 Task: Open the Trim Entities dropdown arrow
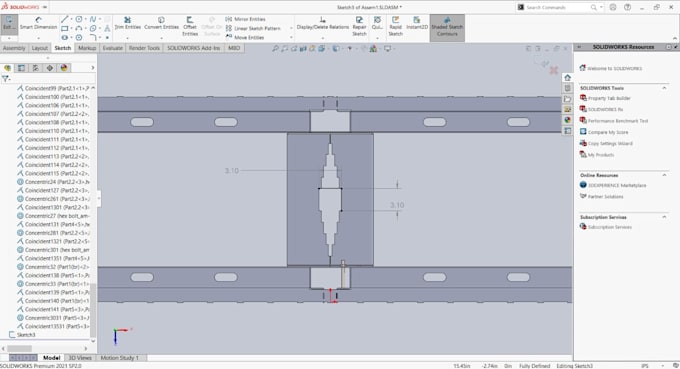pyautogui.click(x=128, y=38)
